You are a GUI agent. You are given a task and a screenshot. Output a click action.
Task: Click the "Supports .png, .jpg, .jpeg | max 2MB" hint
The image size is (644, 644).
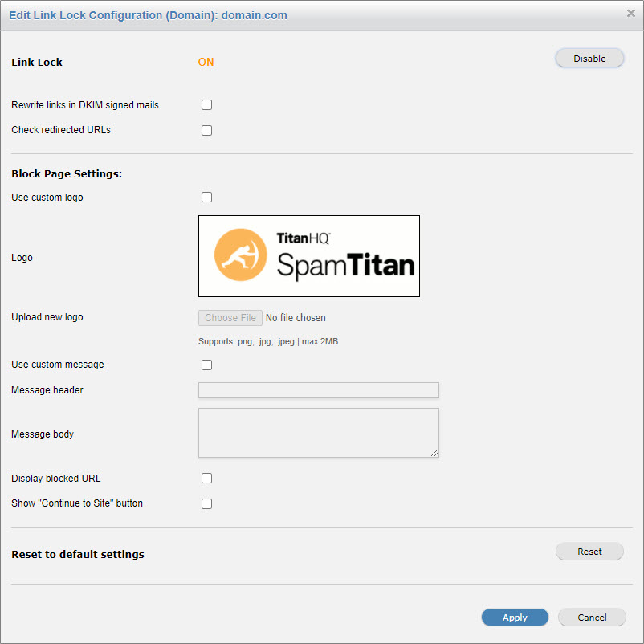pos(267,342)
